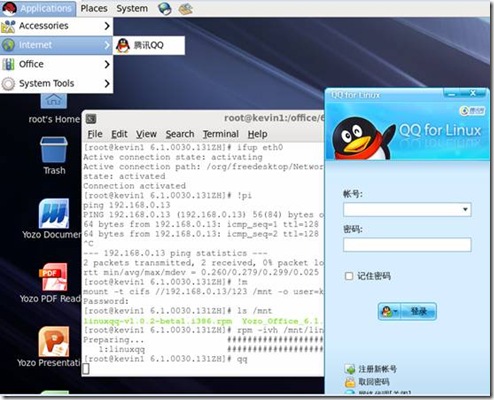494x400 pixels.
Task: Click the 'Password:' terminal line
Action: [106, 301]
